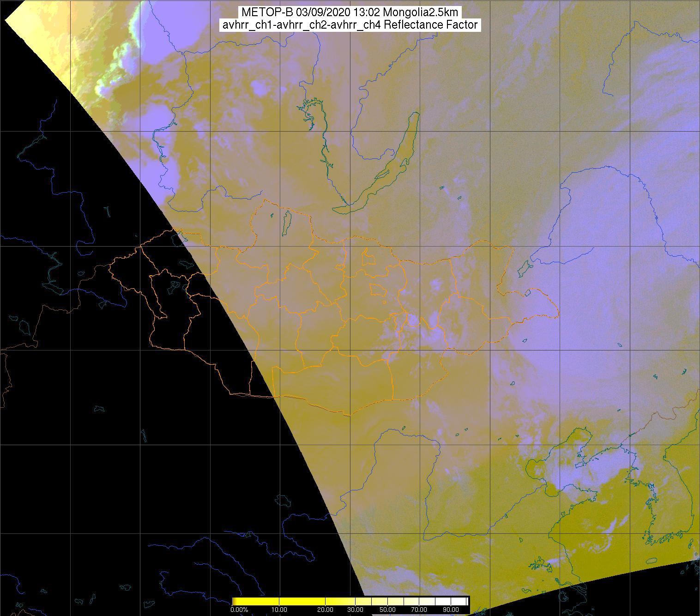Screen dimensions: 700x616
Task: Click the '90.00' color bar label
Action: (x=450, y=610)
